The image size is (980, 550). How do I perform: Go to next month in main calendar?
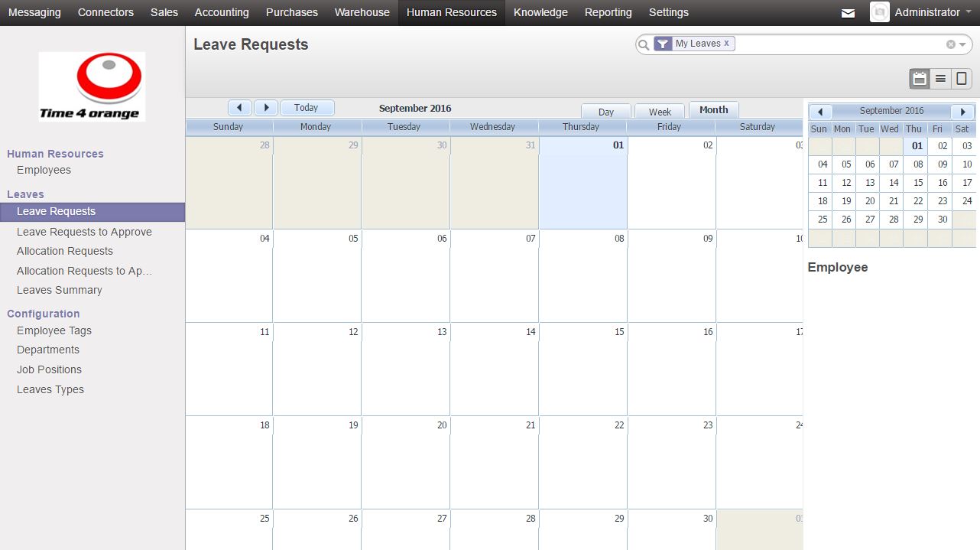click(266, 108)
